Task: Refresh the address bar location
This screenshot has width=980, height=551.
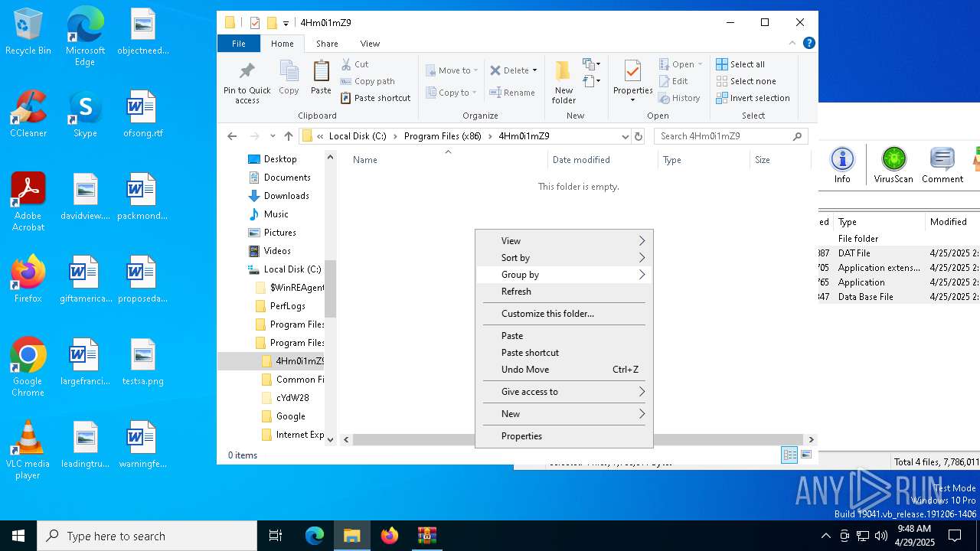Action: tap(639, 136)
